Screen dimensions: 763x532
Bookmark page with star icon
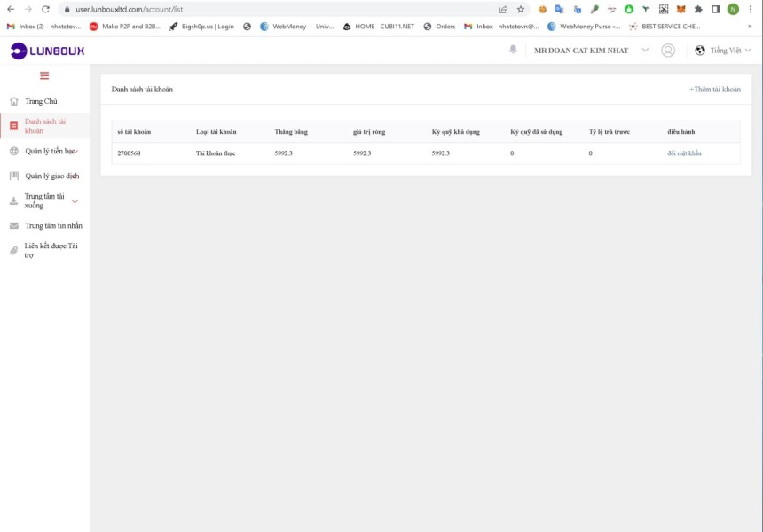pos(521,9)
